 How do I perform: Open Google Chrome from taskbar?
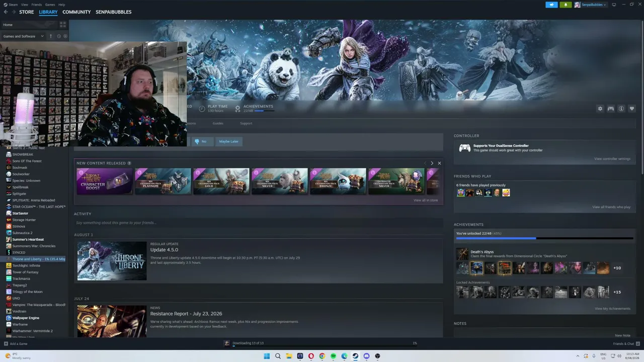pyautogui.click(x=322, y=356)
